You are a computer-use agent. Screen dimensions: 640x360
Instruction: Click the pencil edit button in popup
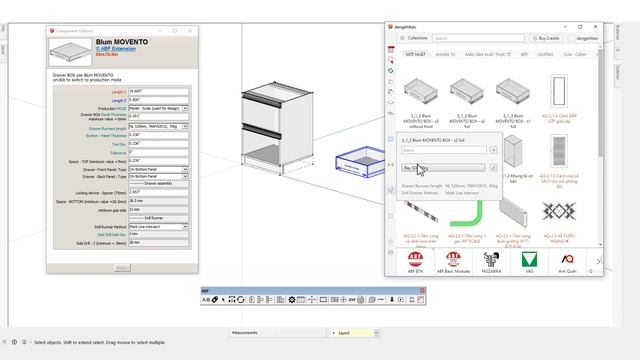[x=493, y=168]
